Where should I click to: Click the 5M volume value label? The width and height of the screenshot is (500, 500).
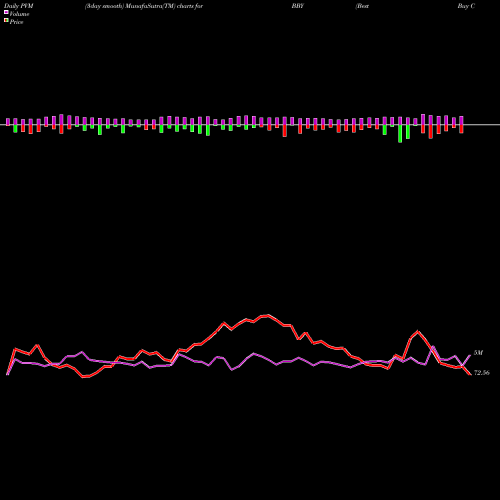click(478, 353)
